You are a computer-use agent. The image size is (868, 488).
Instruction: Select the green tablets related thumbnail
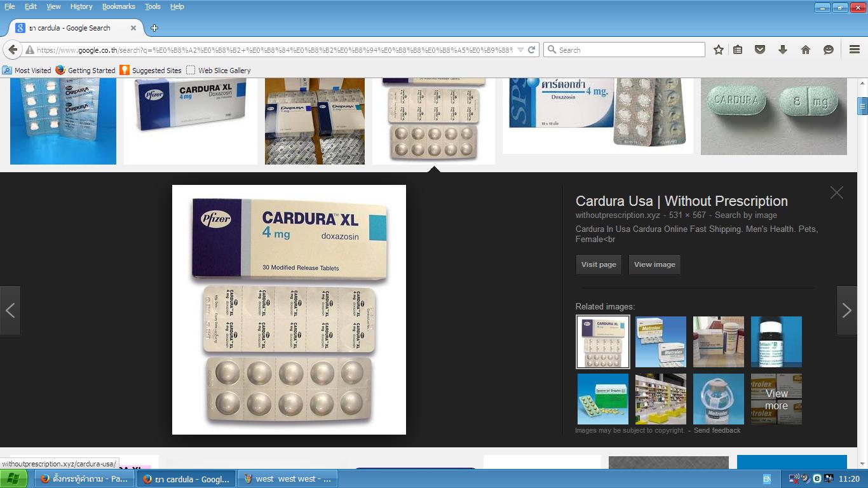click(603, 399)
